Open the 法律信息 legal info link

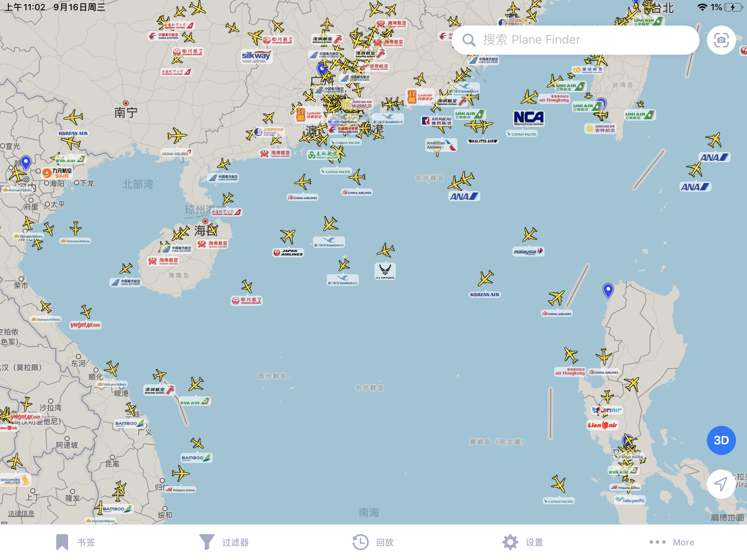coord(21,513)
